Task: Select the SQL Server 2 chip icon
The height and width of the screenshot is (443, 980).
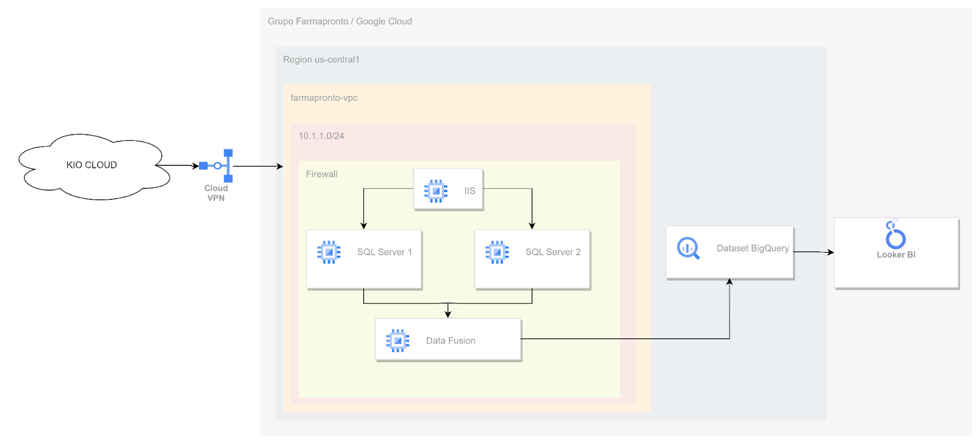Action: point(497,252)
